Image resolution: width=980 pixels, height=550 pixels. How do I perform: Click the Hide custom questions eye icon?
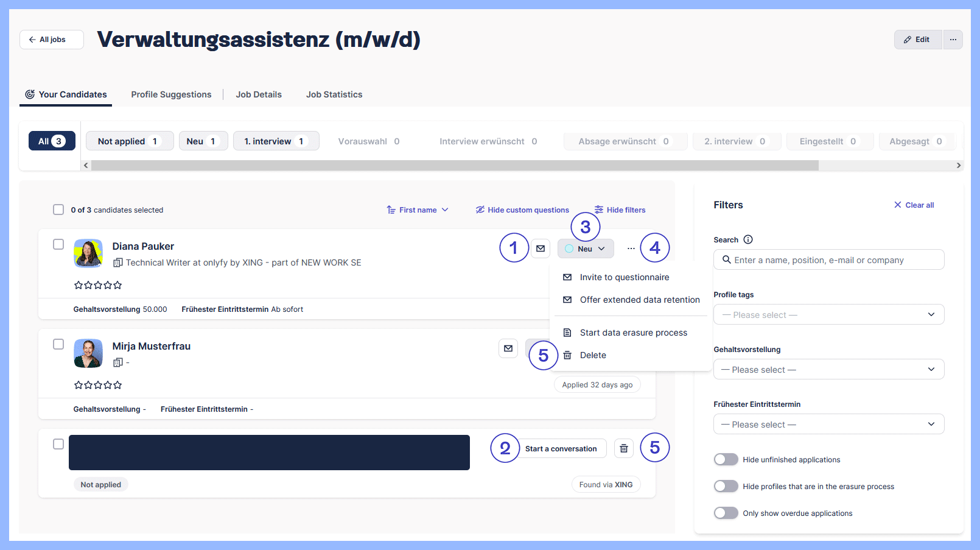tap(480, 210)
